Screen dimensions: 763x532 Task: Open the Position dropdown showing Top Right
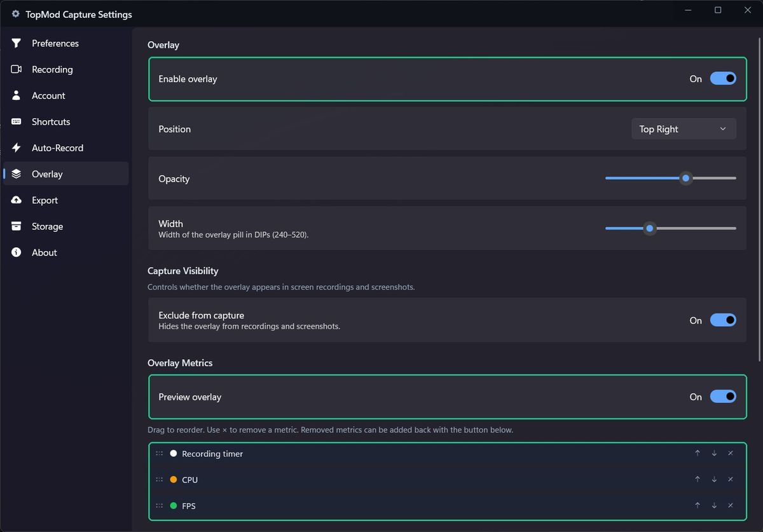coord(684,128)
